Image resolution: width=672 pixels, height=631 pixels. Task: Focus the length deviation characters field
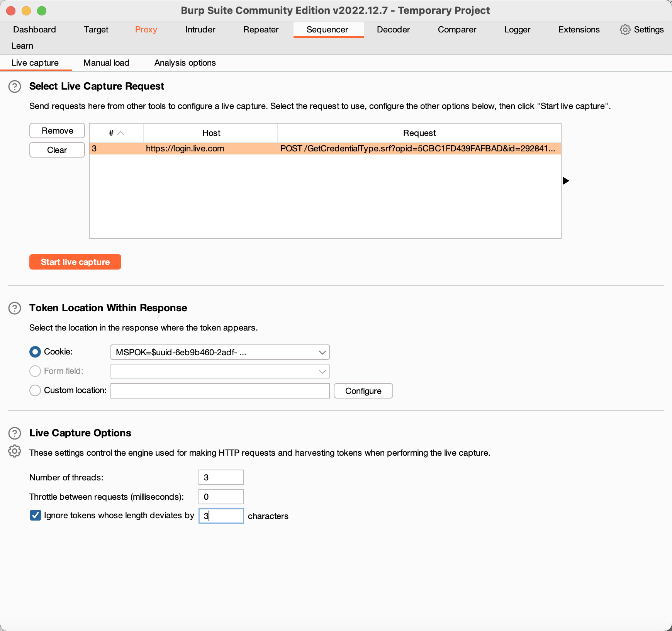coord(221,516)
